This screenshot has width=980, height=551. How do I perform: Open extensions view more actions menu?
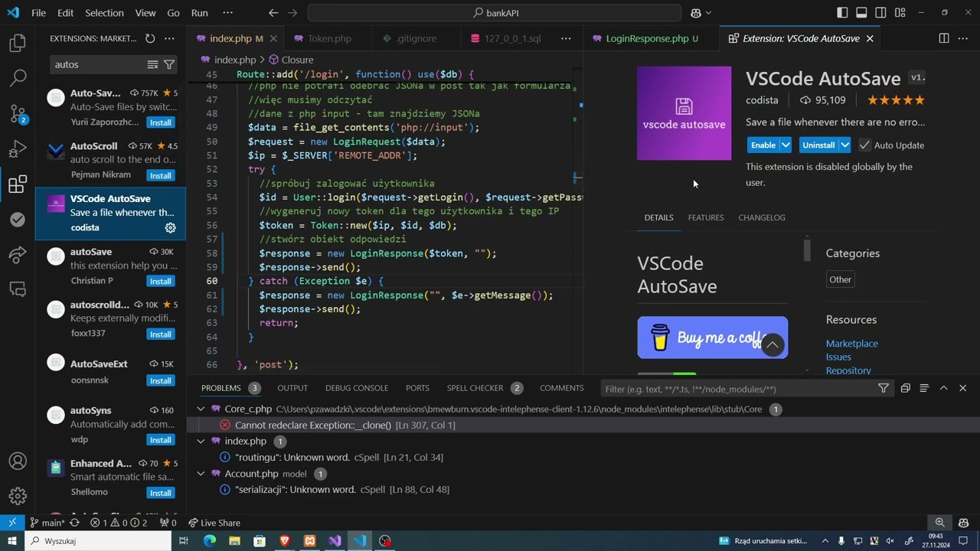tap(169, 38)
